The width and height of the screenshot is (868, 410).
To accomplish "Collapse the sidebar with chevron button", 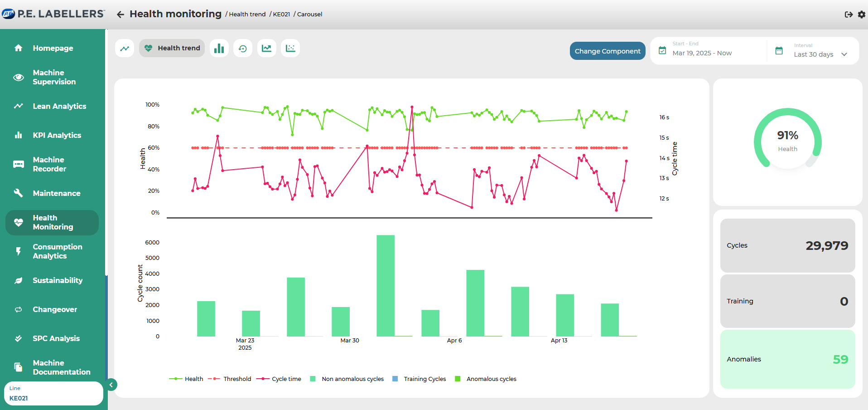I will coord(111,385).
